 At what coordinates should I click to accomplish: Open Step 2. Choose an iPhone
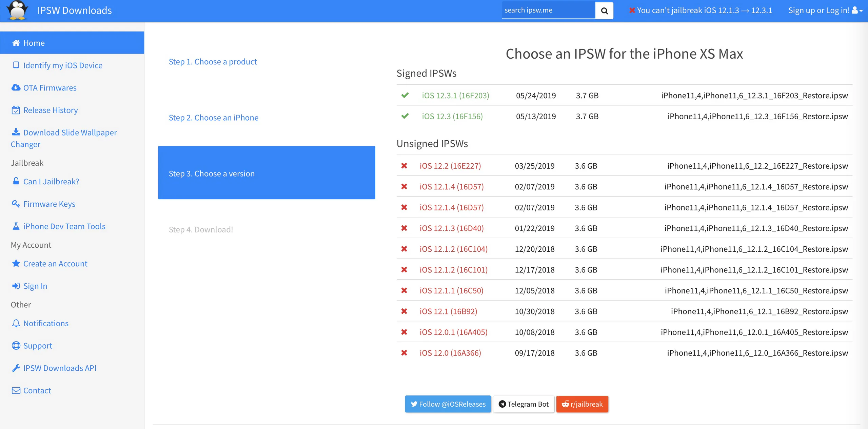(x=214, y=118)
